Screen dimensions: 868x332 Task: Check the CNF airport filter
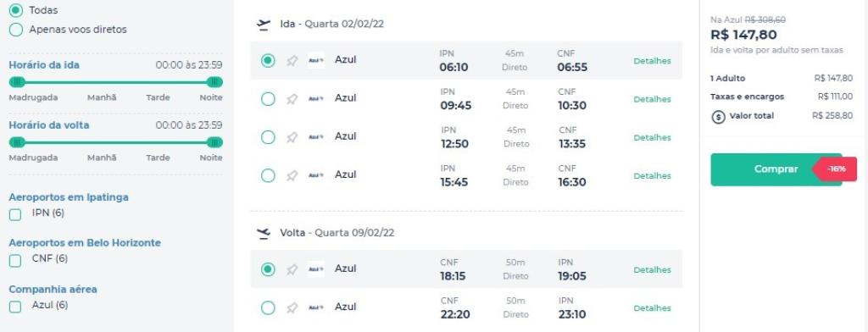click(15, 260)
